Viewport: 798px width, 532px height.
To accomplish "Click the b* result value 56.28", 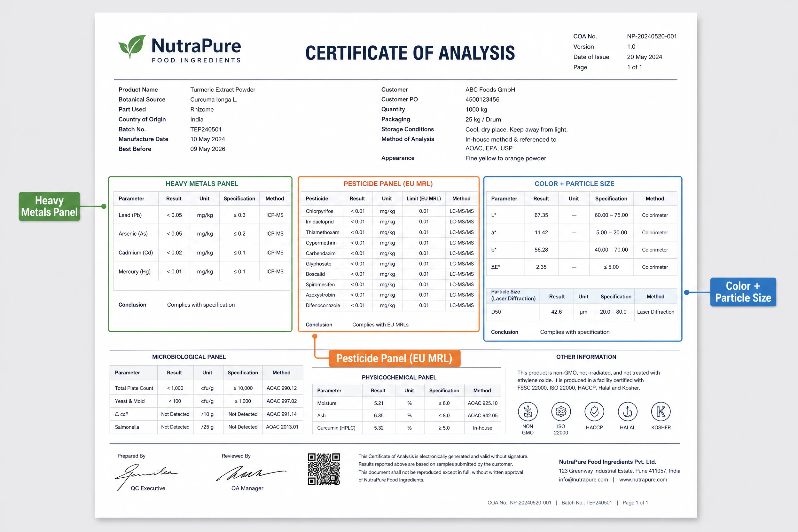I will click(541, 250).
